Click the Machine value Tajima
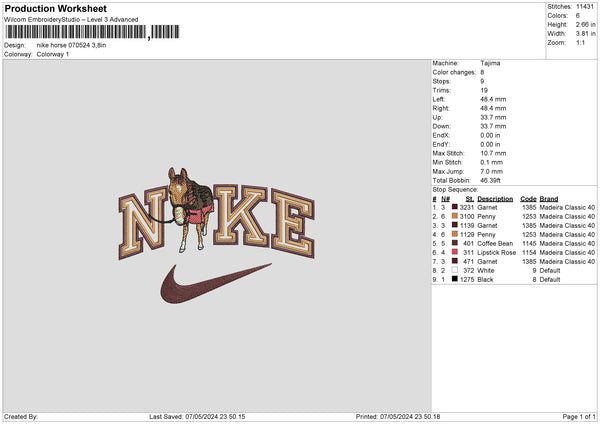This screenshot has width=600, height=424. point(490,63)
